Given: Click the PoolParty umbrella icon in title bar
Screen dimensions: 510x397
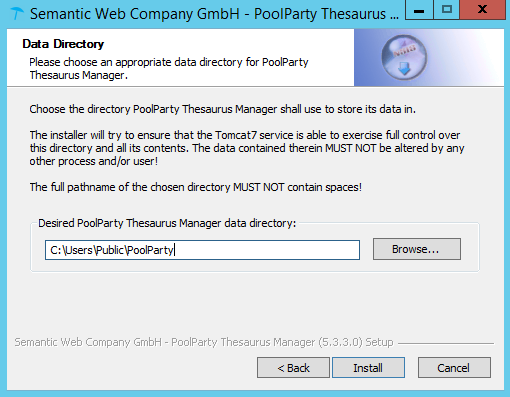Looking at the screenshot, I should (17, 14).
